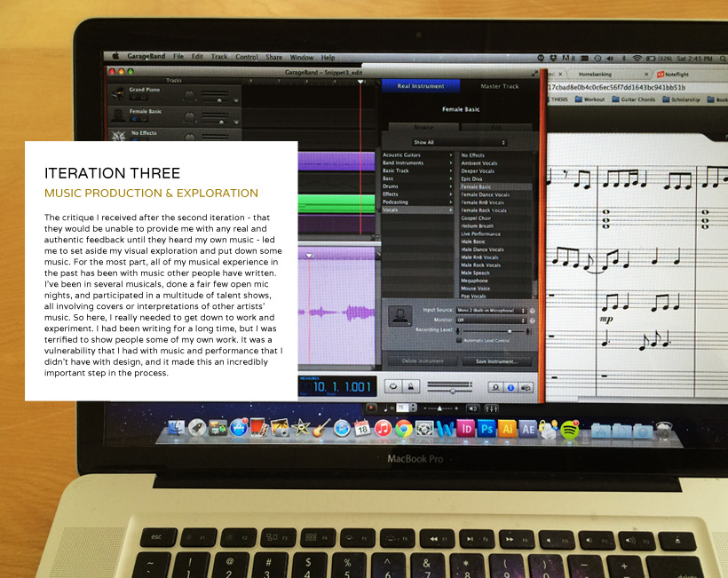Switch to the Master Track tab

pyautogui.click(x=499, y=86)
